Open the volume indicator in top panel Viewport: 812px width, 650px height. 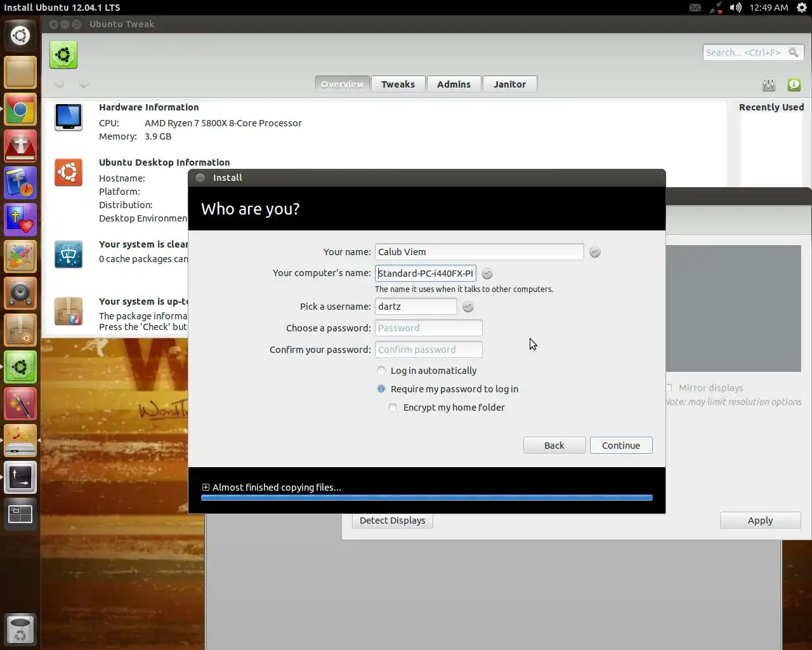(x=736, y=8)
